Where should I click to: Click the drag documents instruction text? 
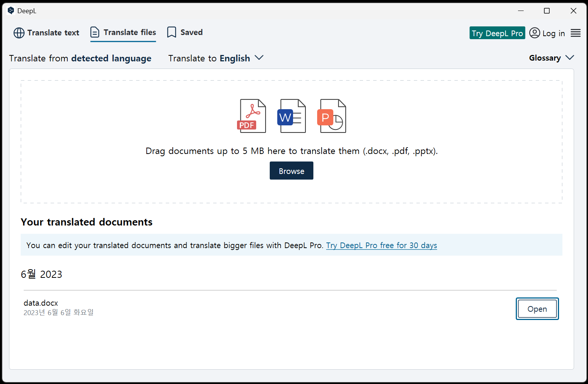(292, 151)
